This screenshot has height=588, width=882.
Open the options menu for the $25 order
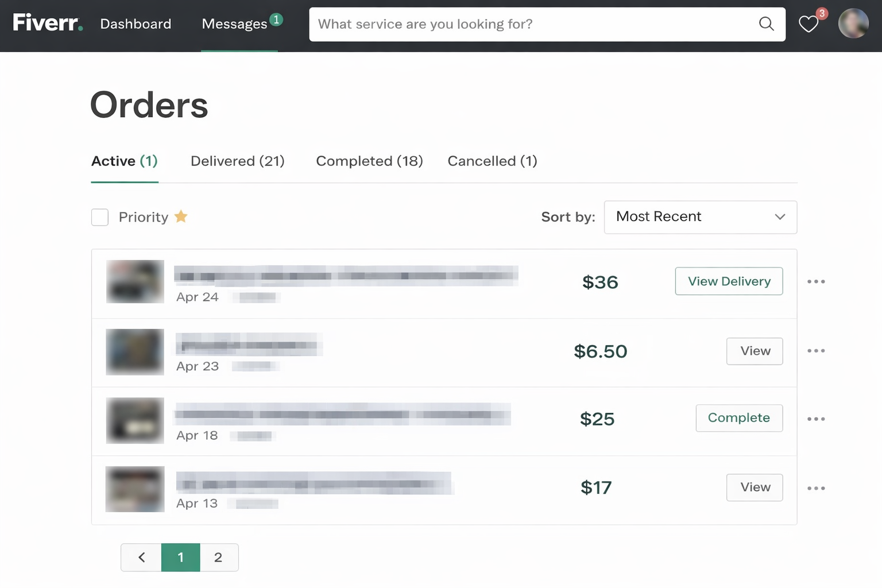pos(816,419)
